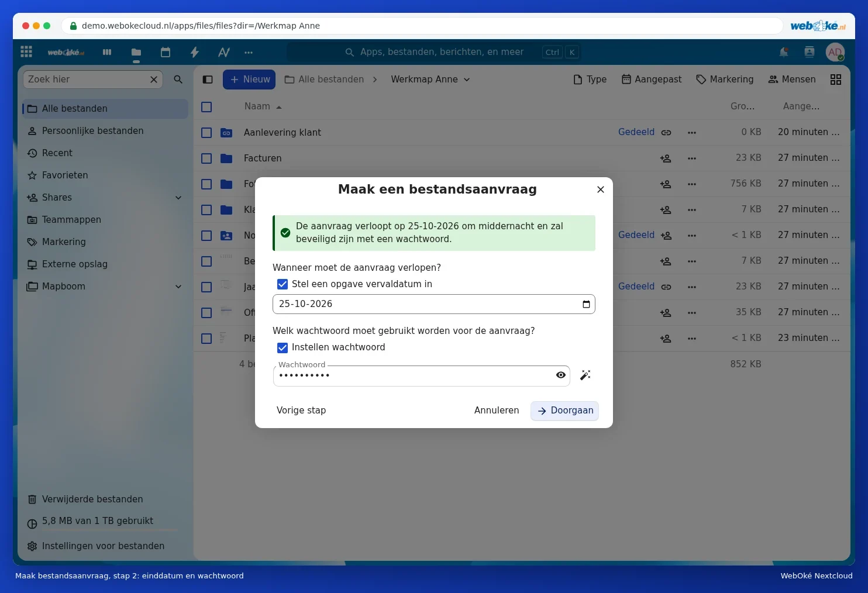Select the Facturen row checkbox

point(206,158)
